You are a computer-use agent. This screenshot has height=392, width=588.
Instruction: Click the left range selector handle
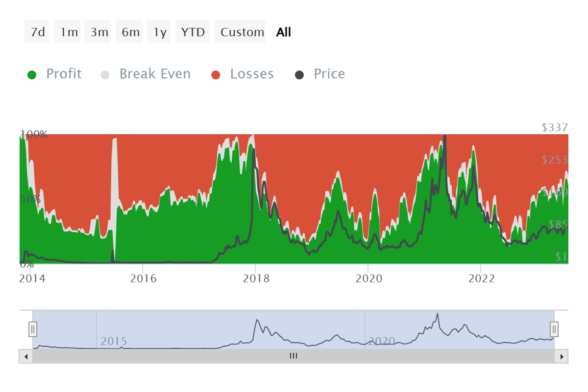[x=32, y=329]
